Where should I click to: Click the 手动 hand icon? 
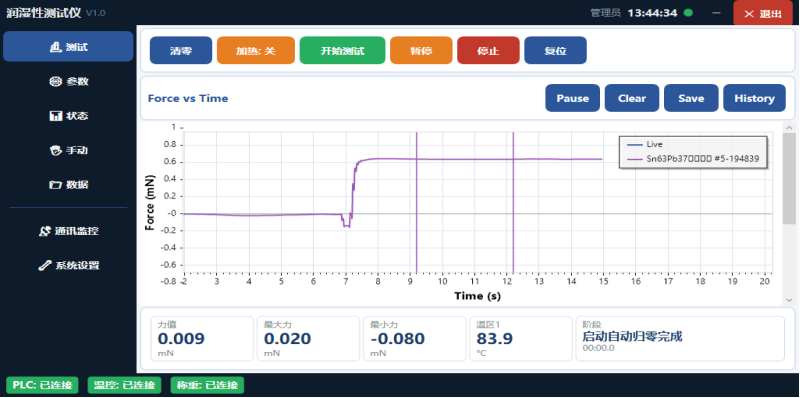click(x=55, y=151)
